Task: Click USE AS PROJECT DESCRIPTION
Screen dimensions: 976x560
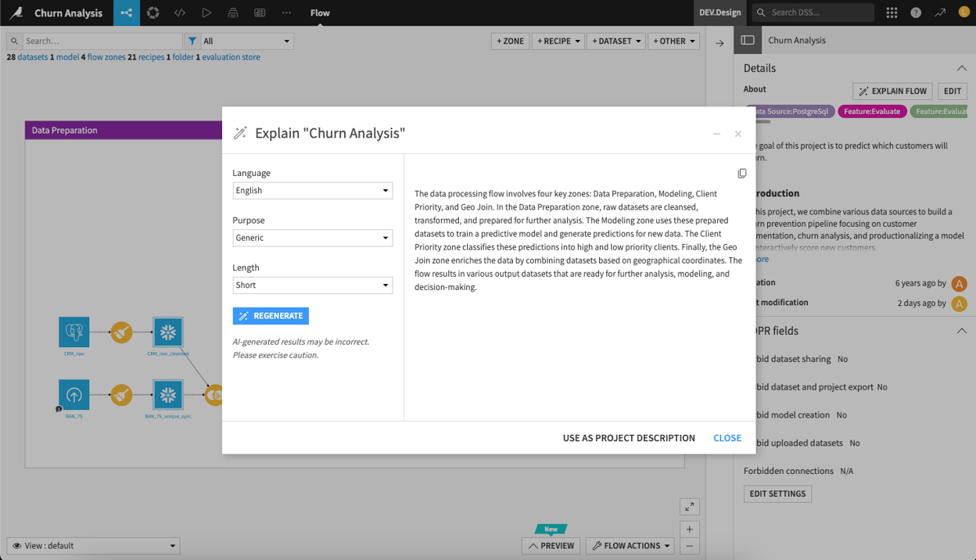Action: [x=628, y=438]
